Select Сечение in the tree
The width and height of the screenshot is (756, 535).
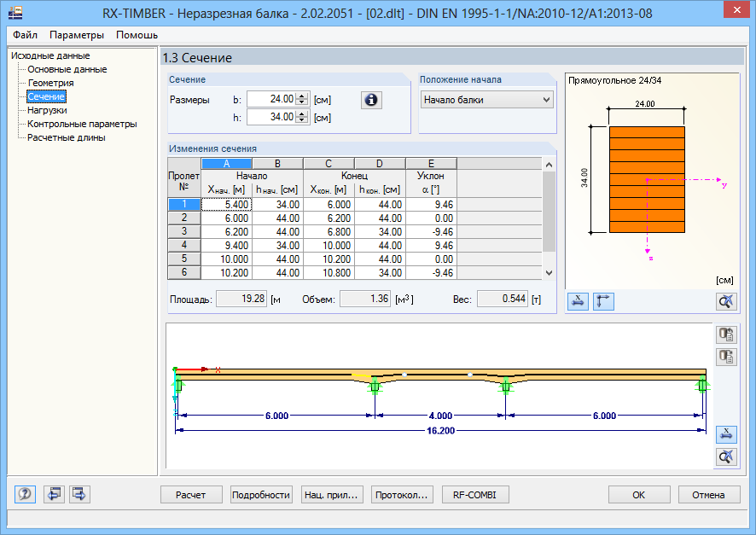tap(46, 96)
